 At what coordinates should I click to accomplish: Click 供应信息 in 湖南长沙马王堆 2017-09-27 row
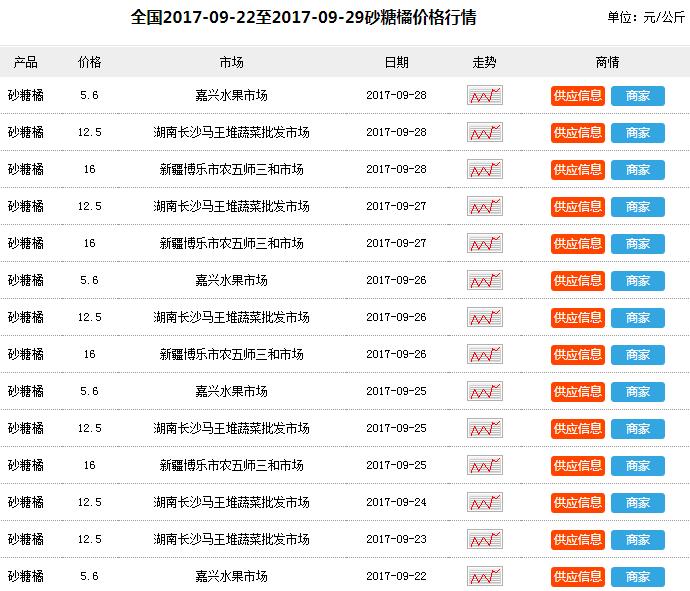(x=577, y=207)
